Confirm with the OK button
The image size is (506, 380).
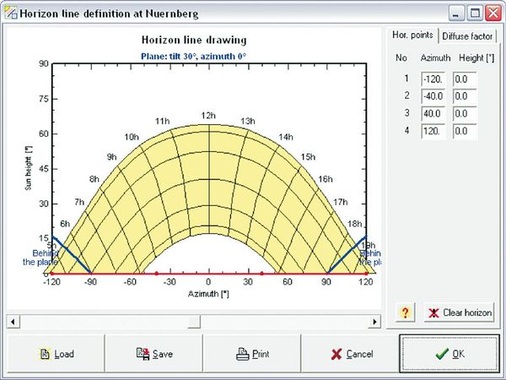[449, 354]
